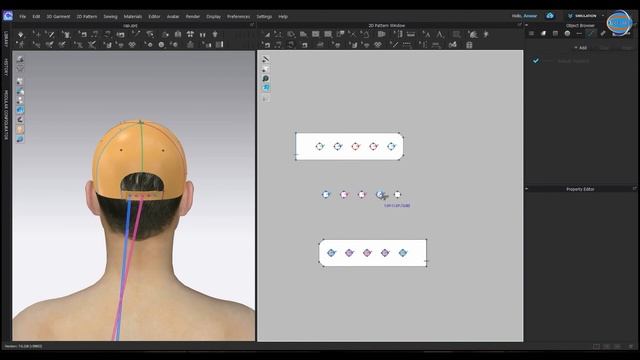Screen dimensions: 640x360
Task: Open the Display menu
Action: [213, 16]
